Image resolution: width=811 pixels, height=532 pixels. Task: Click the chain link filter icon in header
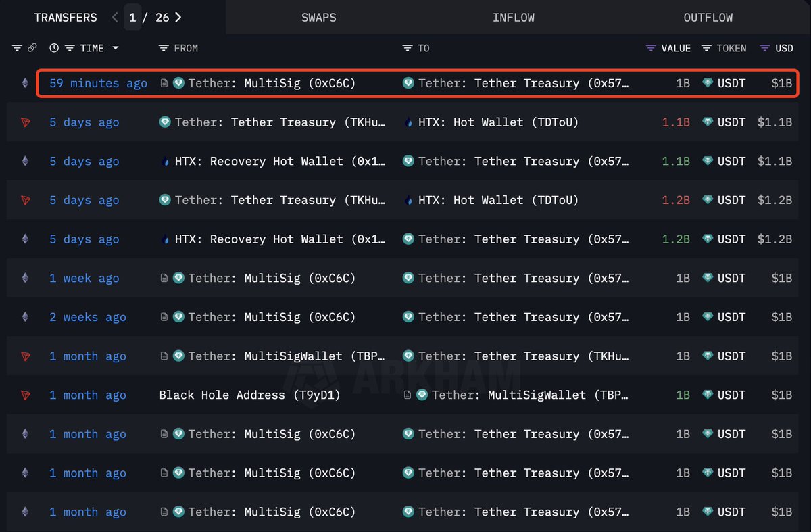(32, 48)
